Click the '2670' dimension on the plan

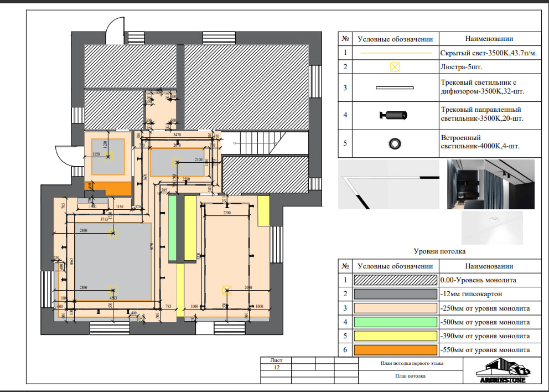tap(177, 145)
